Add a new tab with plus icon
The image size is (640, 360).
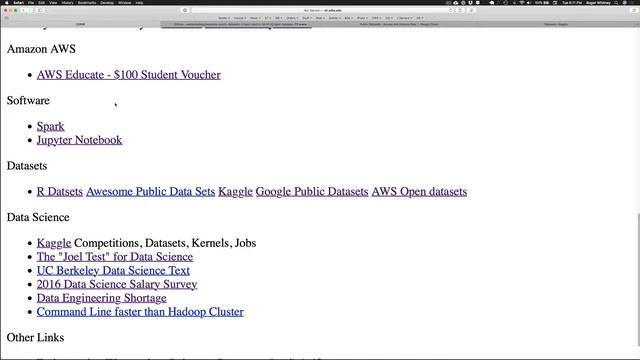[x=637, y=24]
